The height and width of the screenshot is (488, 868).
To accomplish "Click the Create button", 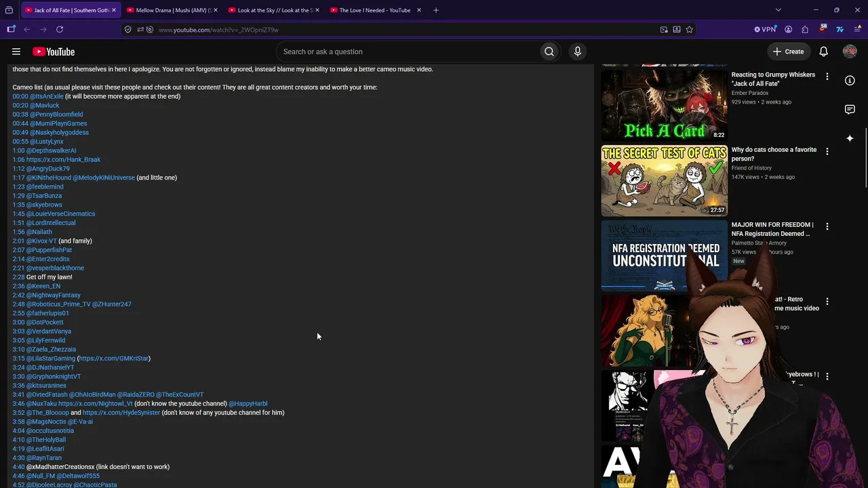I will (x=788, y=52).
